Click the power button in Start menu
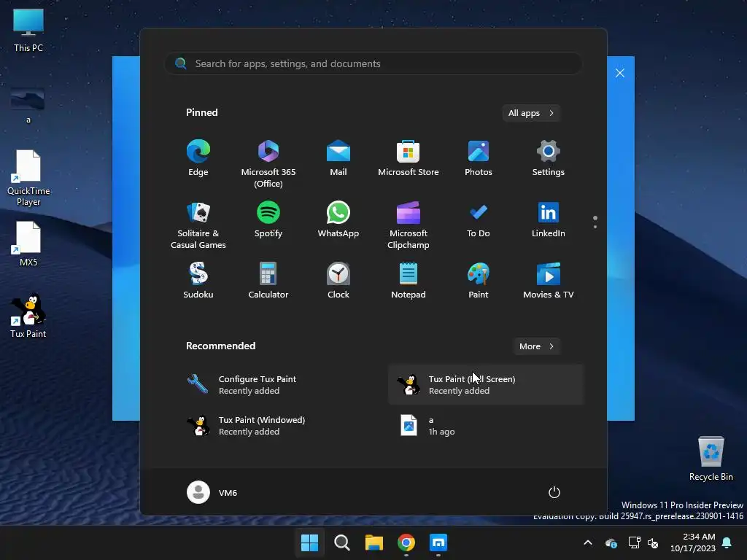Viewport: 747px width, 560px height. point(554,492)
